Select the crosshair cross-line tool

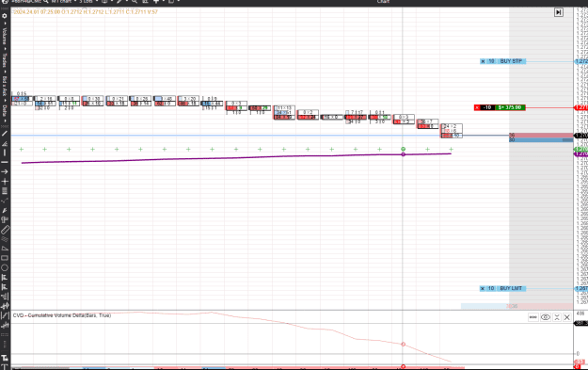click(x=5, y=182)
